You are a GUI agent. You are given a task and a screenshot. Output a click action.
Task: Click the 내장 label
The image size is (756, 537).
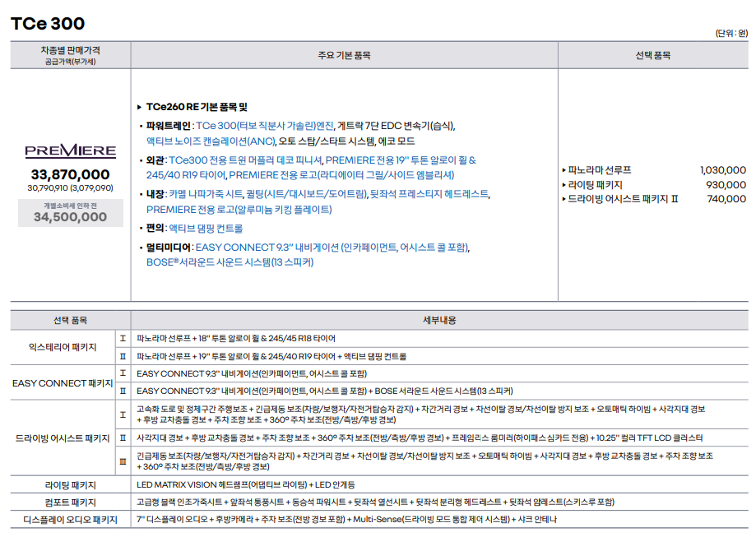point(155,194)
